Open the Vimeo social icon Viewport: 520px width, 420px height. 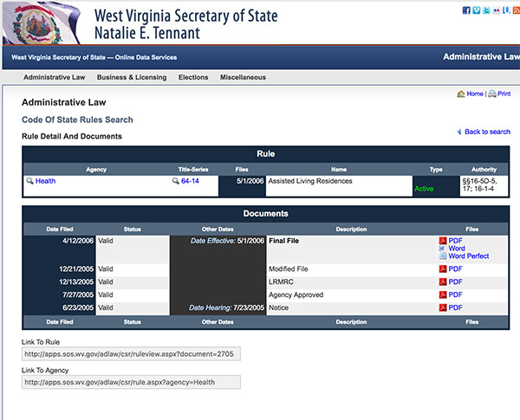pos(476,10)
